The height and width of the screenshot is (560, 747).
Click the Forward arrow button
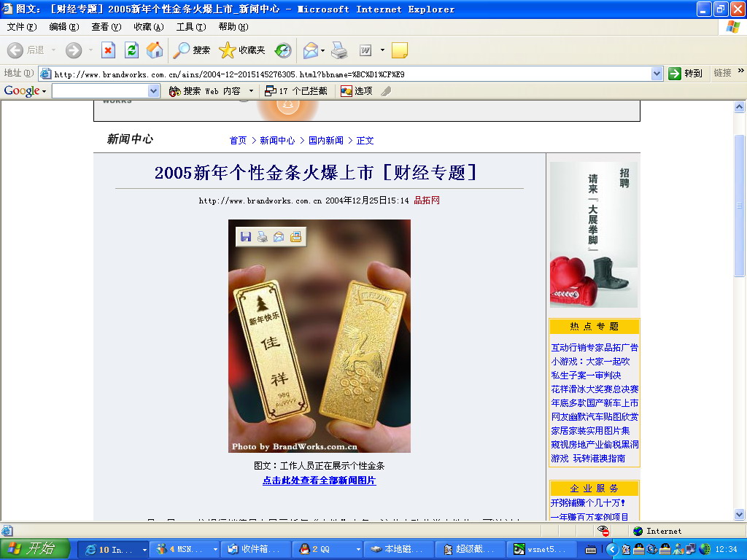click(x=74, y=50)
